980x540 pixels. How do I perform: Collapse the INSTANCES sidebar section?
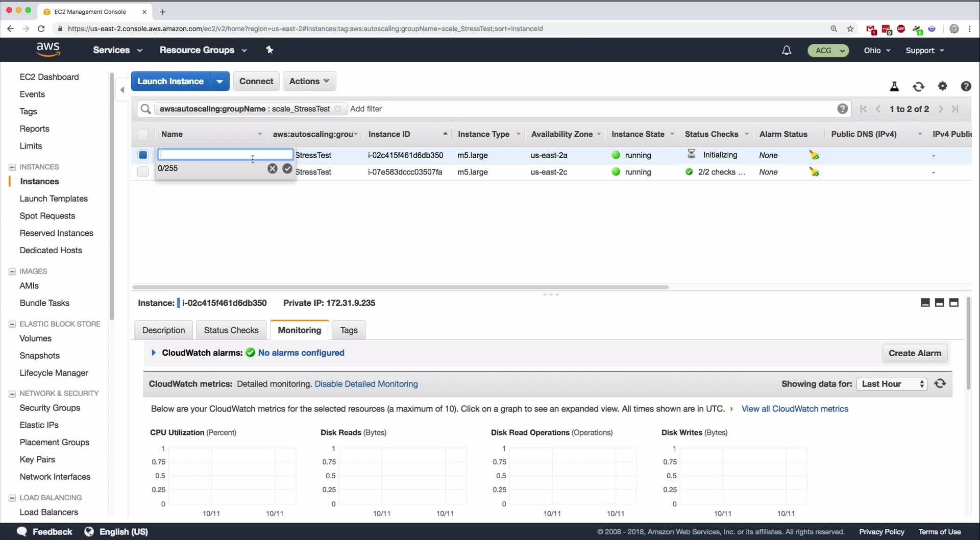[12, 167]
